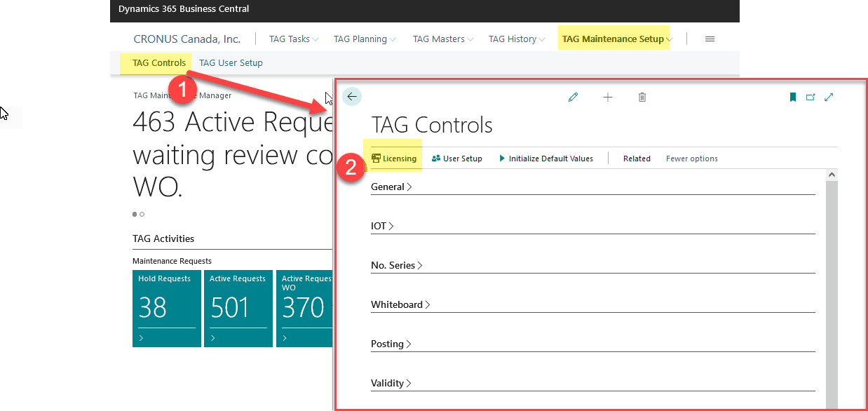The height and width of the screenshot is (411, 868).
Task: Click the back arrow on TAG Controls page
Action: pyautogui.click(x=351, y=97)
